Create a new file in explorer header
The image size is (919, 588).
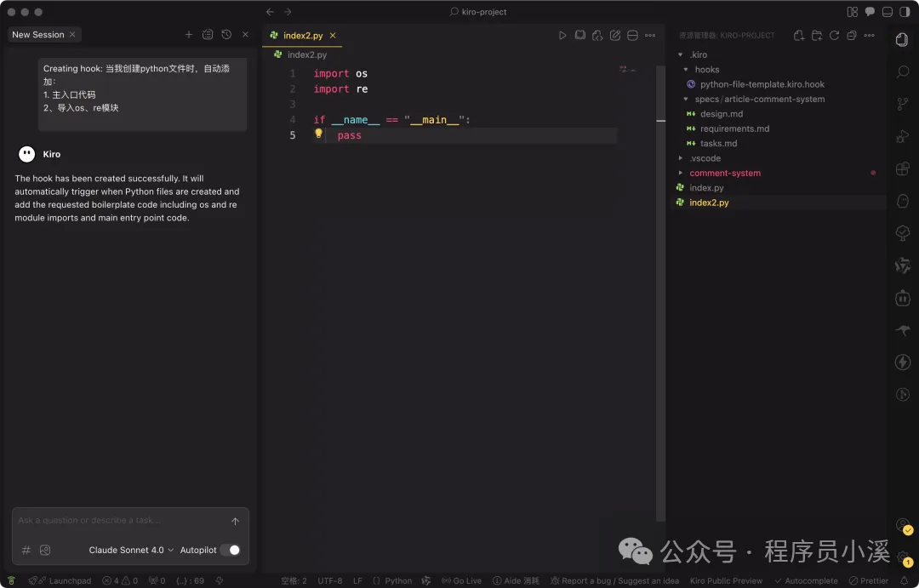pyautogui.click(x=799, y=35)
